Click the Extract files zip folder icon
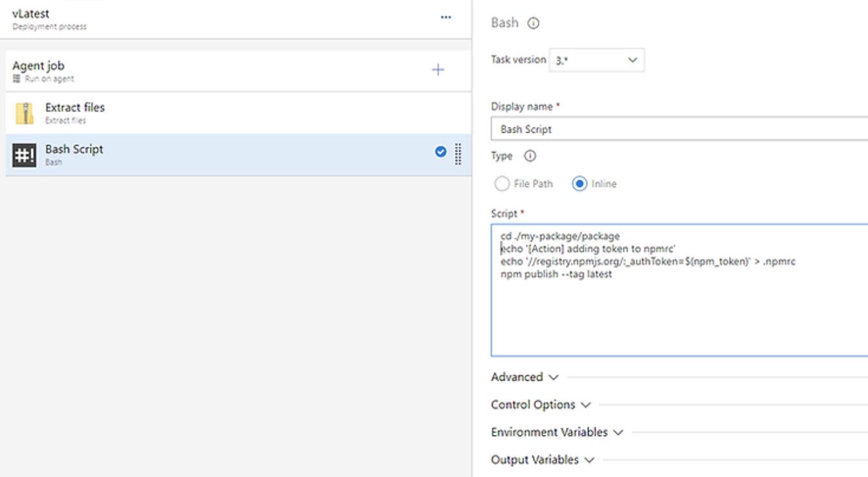 pyautogui.click(x=25, y=113)
